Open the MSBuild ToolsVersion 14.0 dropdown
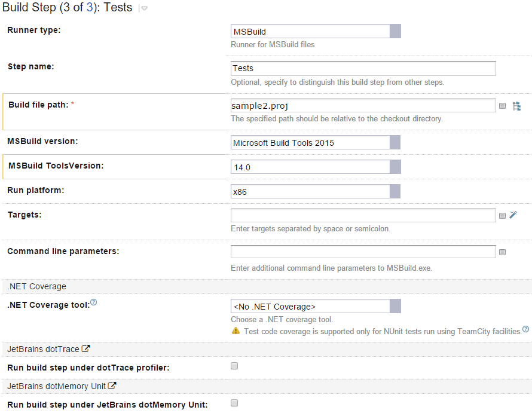Screen dimensions: 532x413 pos(395,167)
